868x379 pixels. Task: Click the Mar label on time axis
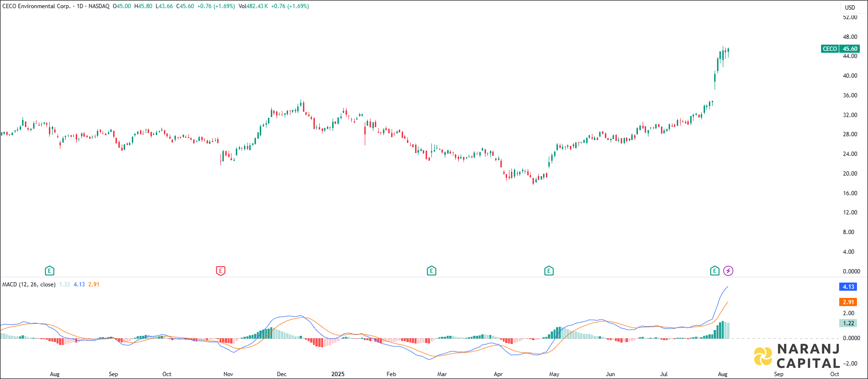click(442, 374)
